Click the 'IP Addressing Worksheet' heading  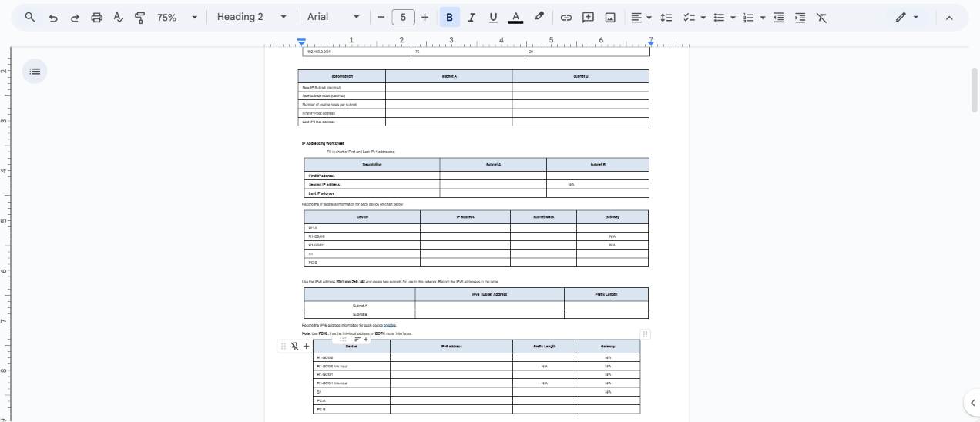[x=323, y=143]
